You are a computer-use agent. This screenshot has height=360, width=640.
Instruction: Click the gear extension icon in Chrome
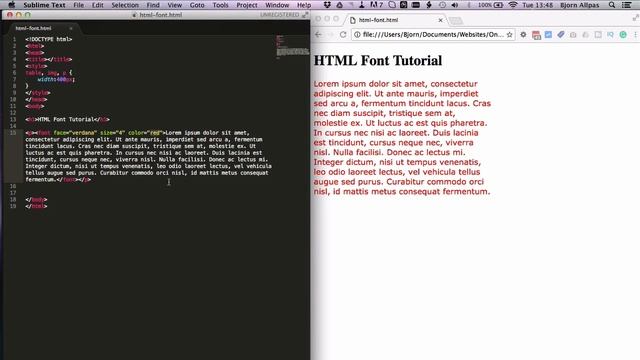[x=523, y=35]
